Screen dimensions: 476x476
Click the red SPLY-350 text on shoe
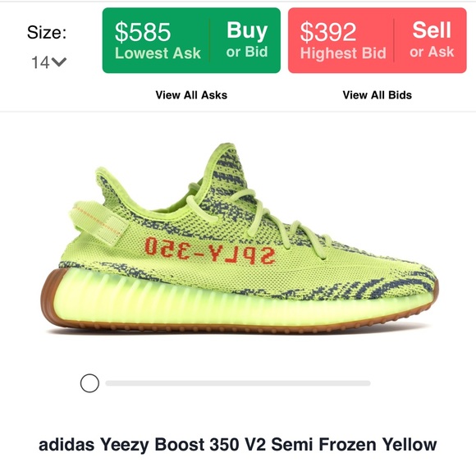pyautogui.click(x=210, y=250)
